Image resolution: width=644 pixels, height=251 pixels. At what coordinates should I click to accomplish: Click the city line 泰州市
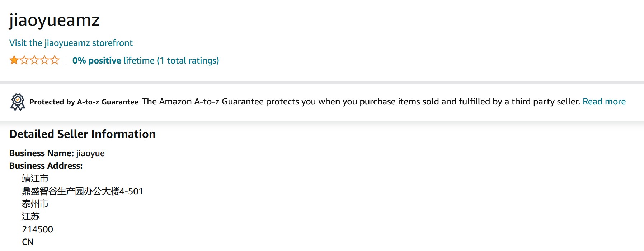pyautogui.click(x=35, y=204)
